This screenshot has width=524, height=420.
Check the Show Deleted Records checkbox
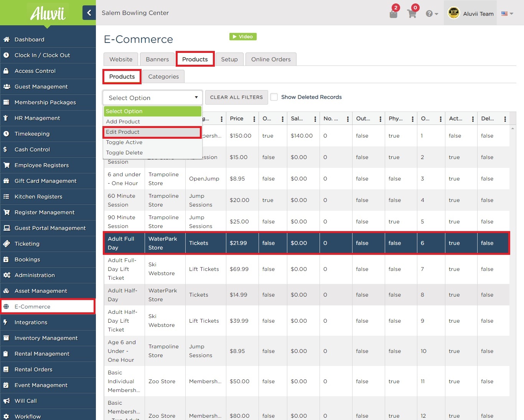click(274, 97)
